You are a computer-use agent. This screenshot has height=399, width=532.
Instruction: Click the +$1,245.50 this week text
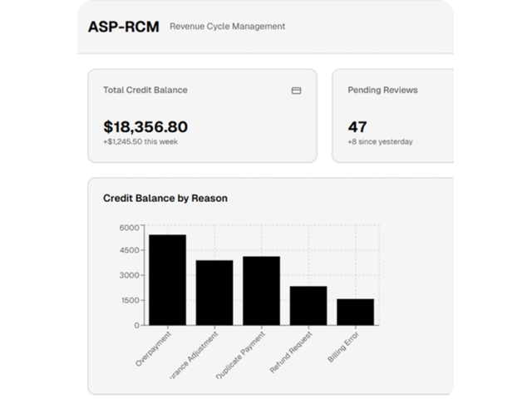[140, 141]
